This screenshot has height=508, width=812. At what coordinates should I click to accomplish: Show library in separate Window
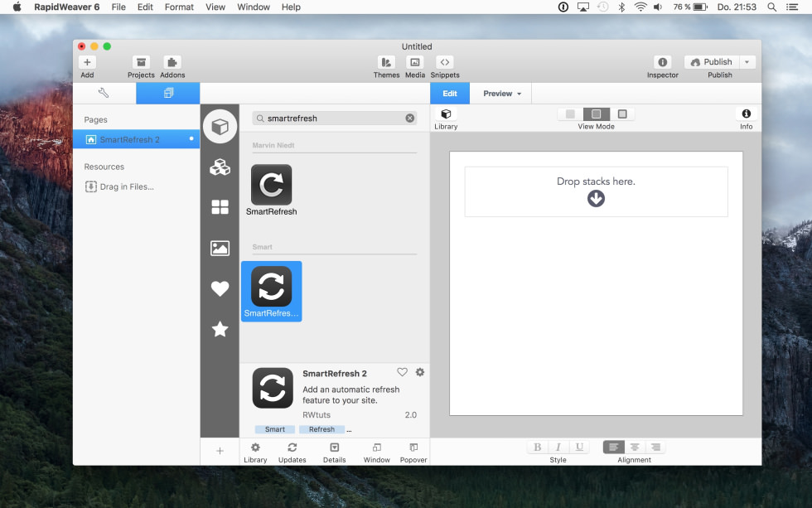coord(376,452)
